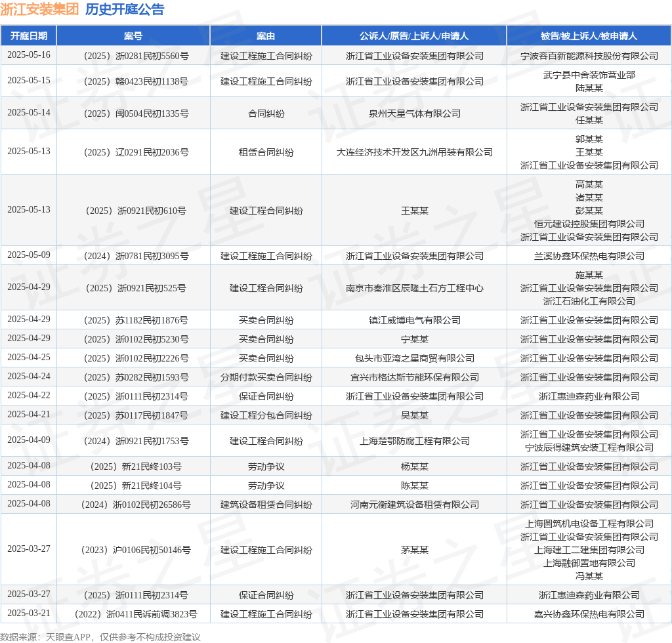Click the 浙江安装集团 title text
The image size is (672, 643).
coord(39,9)
